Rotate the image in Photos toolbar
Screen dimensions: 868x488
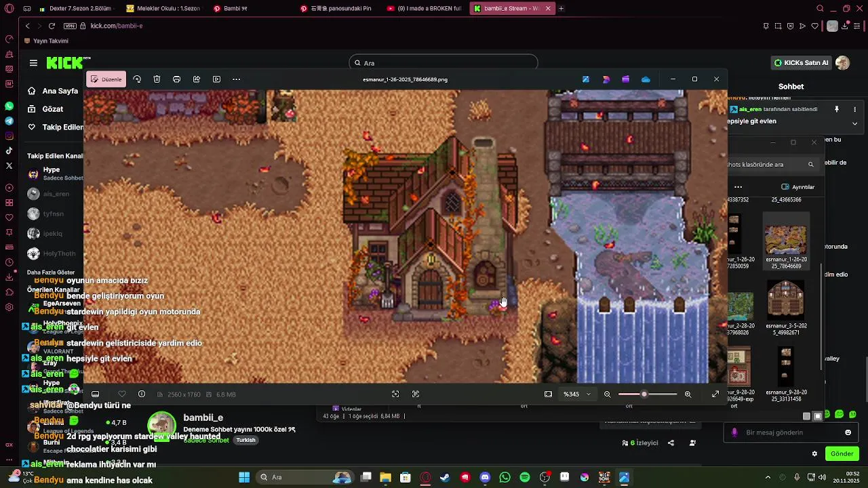pyautogui.click(x=137, y=79)
